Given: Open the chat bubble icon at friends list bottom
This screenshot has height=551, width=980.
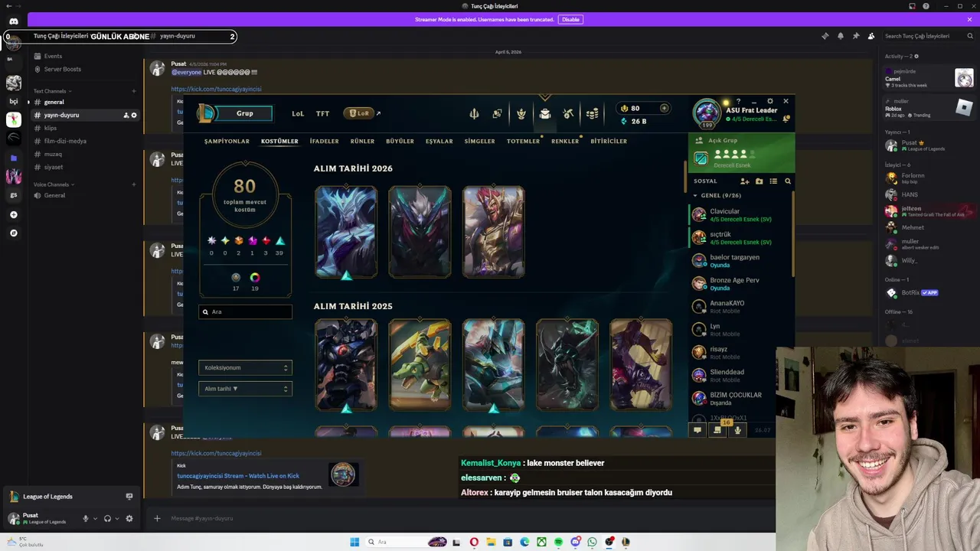Looking at the screenshot, I should click(697, 430).
